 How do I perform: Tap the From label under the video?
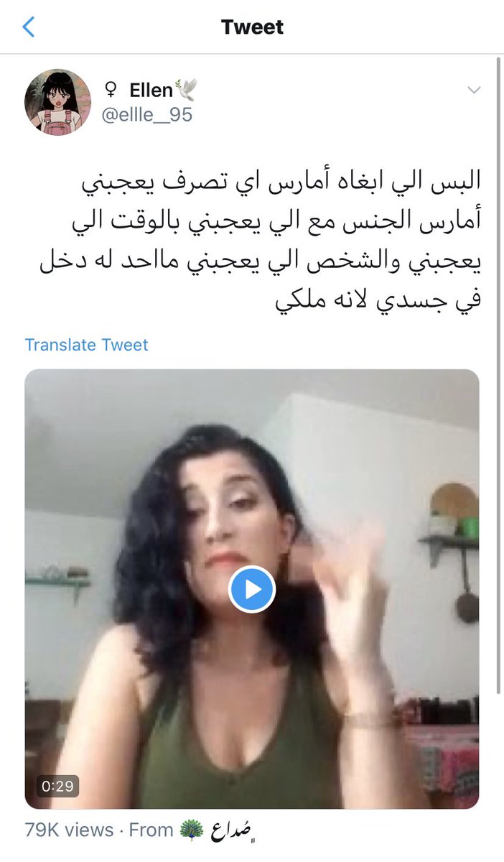click(151, 830)
